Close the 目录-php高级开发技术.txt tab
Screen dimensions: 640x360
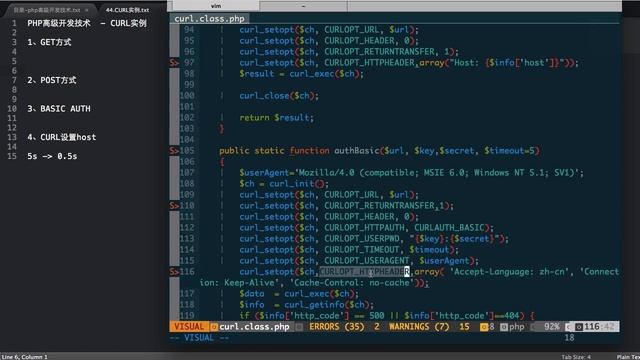coord(87,10)
